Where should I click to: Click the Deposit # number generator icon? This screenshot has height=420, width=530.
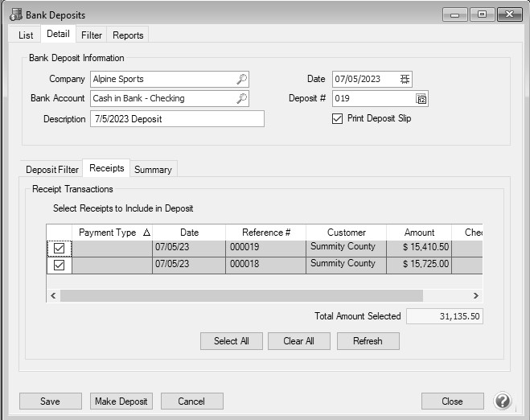click(x=421, y=98)
